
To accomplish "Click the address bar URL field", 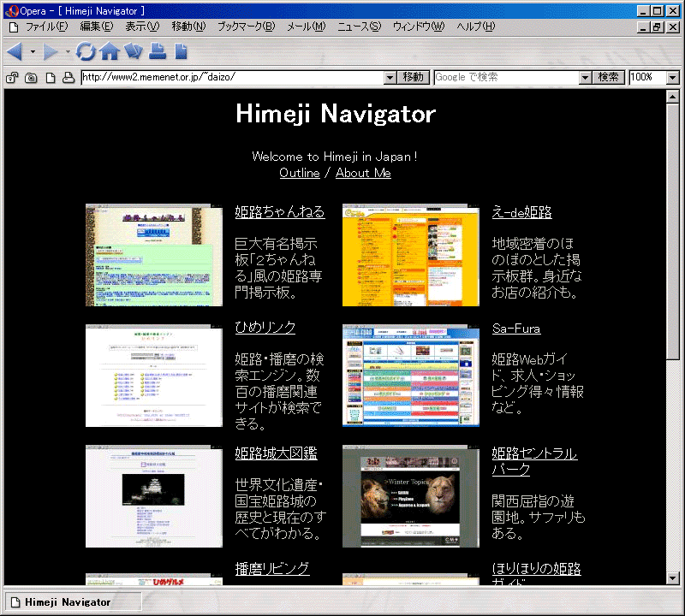I will (232, 78).
